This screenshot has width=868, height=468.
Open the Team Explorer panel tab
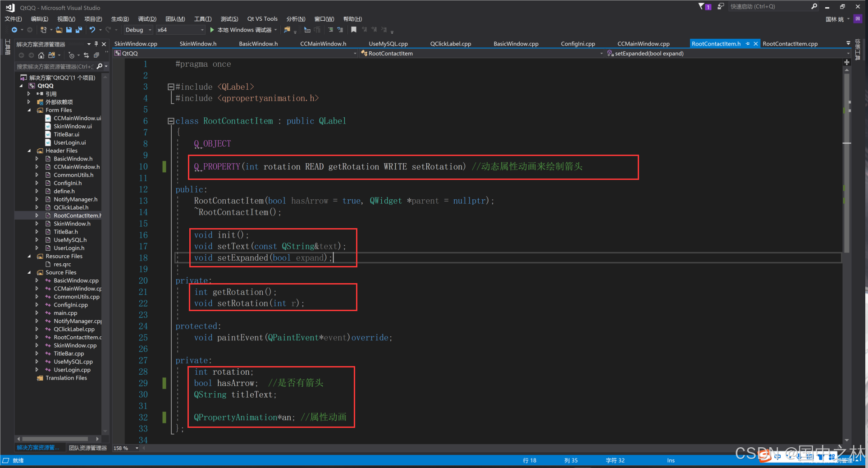pyautogui.click(x=88, y=448)
